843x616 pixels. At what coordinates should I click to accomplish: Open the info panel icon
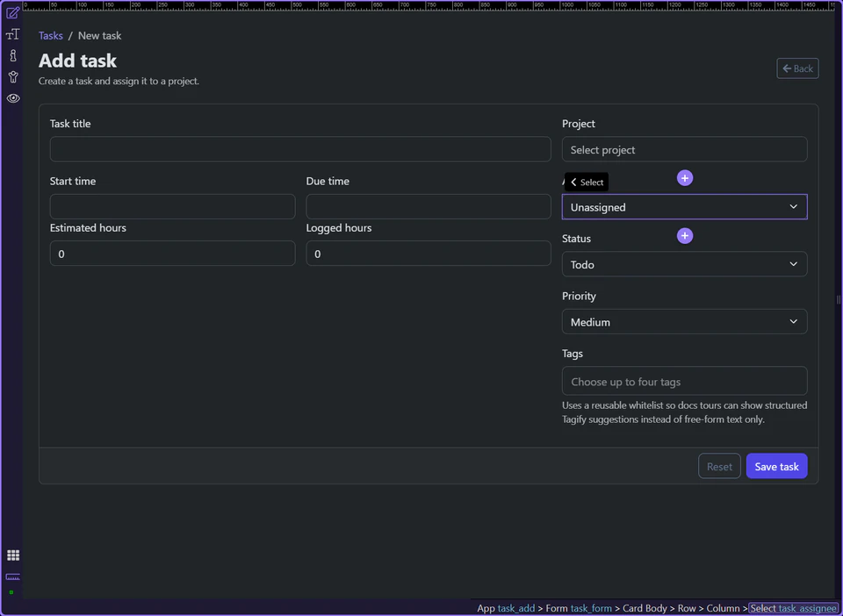point(12,55)
